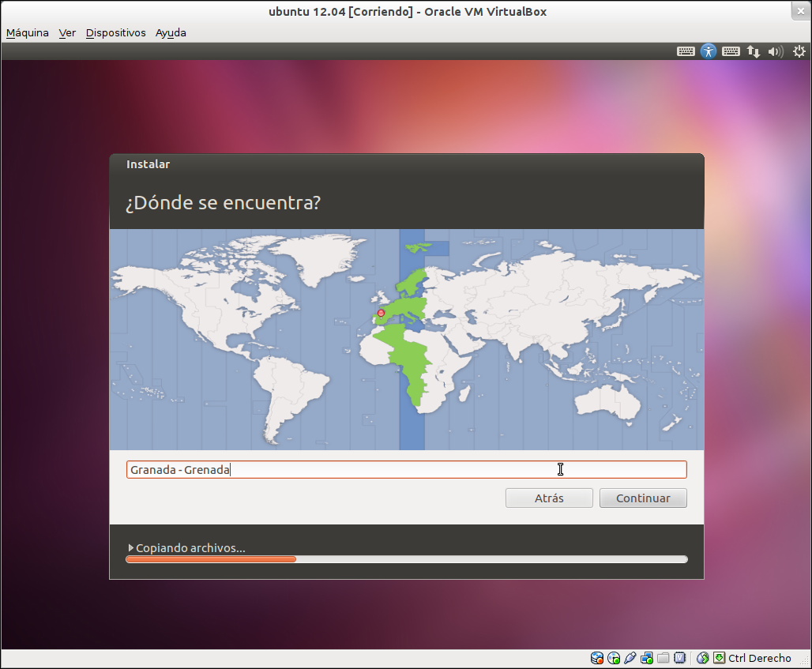The image size is (812, 669).
Task: Open the blue accessibility menu icon
Action: (709, 51)
